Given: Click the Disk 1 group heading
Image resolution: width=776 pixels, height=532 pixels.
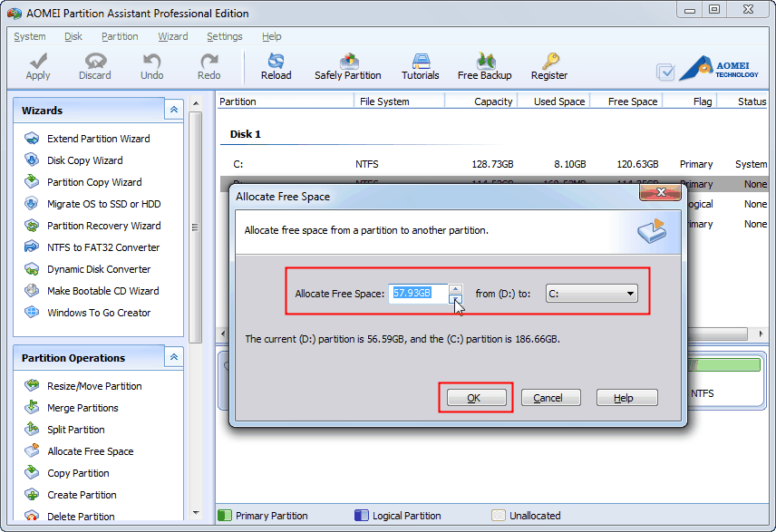Looking at the screenshot, I should click(246, 134).
